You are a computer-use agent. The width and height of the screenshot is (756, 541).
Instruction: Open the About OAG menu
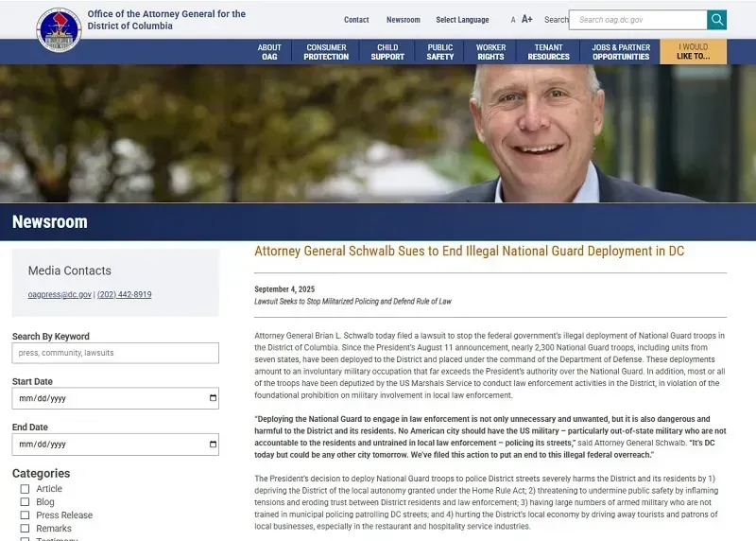[269, 52]
